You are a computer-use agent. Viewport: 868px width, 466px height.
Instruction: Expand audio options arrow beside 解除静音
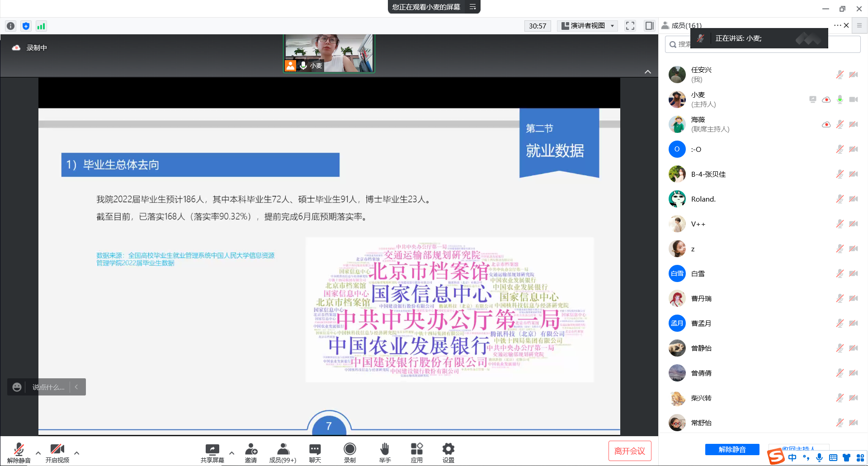click(x=38, y=452)
